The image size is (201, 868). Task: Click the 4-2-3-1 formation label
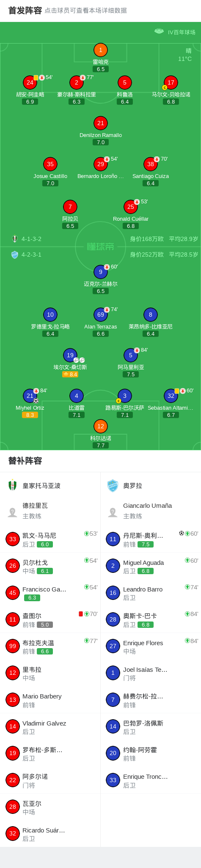31,255
